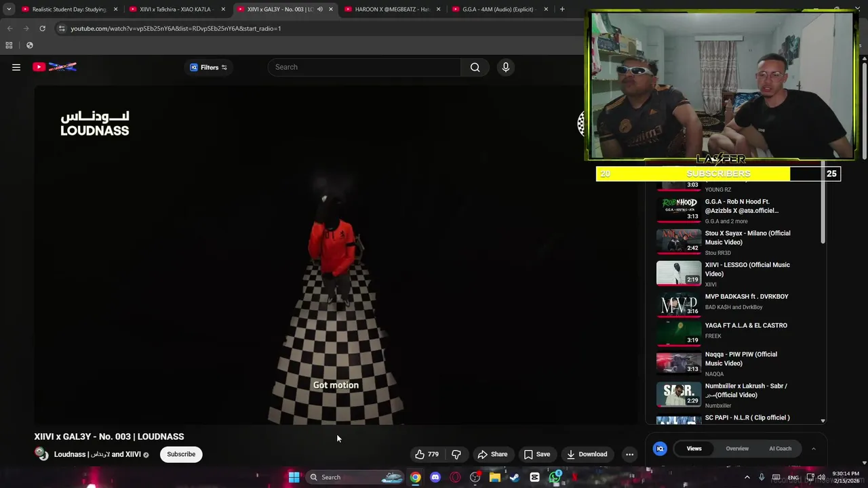
Task: Show hidden system tray icons
Action: [x=747, y=477]
